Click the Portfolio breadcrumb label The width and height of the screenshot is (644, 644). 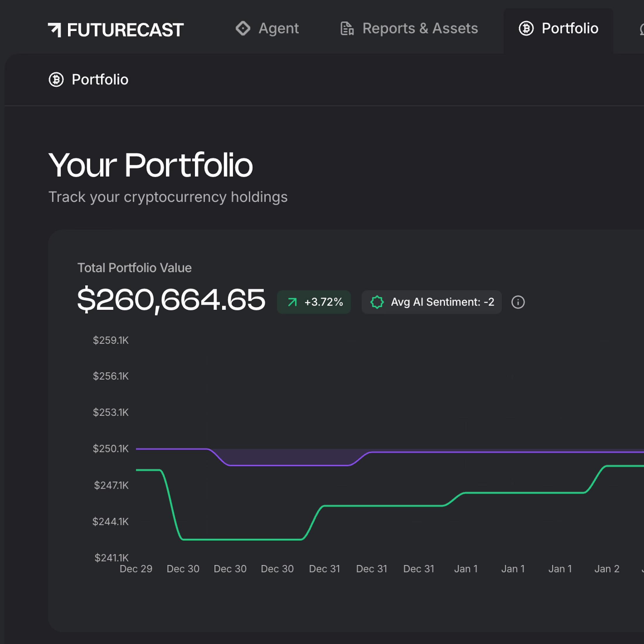[100, 80]
